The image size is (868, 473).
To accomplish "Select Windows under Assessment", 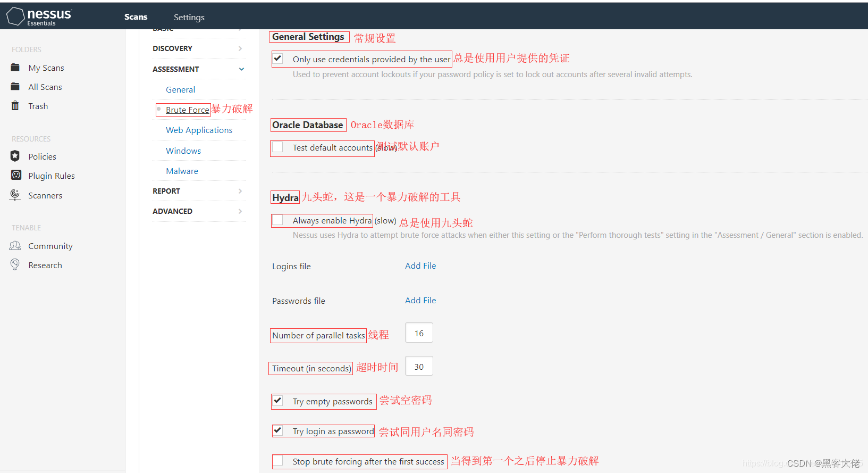I will pyautogui.click(x=183, y=151).
